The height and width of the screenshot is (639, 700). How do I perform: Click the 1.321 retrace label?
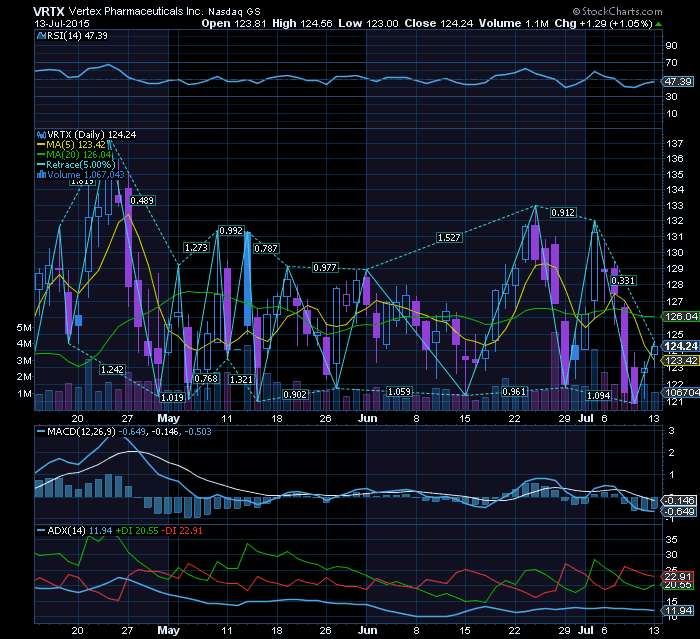(241, 380)
